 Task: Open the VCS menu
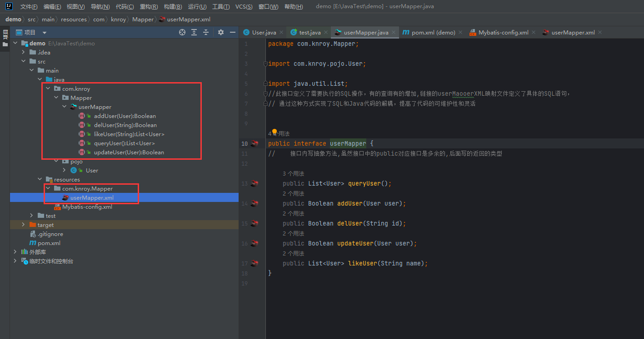point(244,7)
